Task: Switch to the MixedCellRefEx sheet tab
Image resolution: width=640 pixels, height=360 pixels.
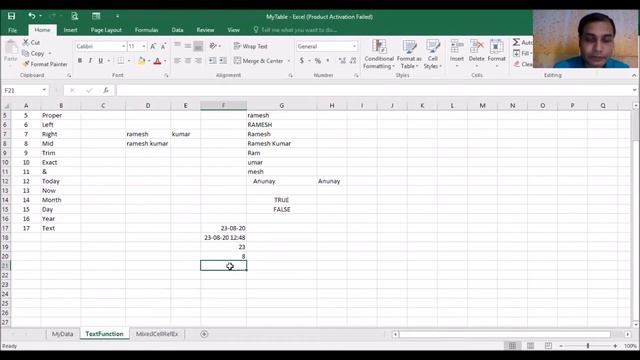Action: (x=157, y=334)
